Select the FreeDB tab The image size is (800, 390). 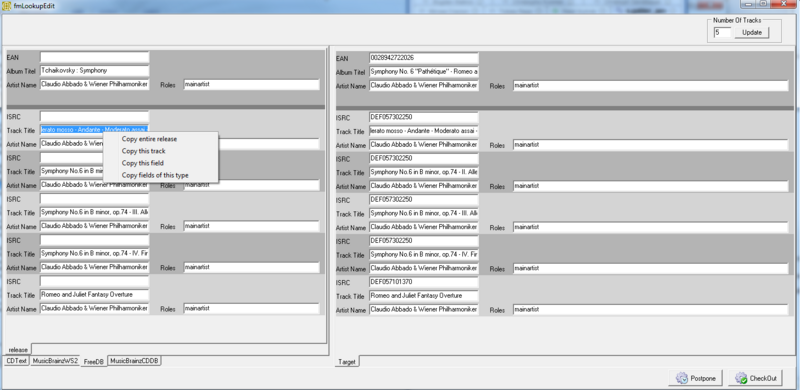point(94,361)
